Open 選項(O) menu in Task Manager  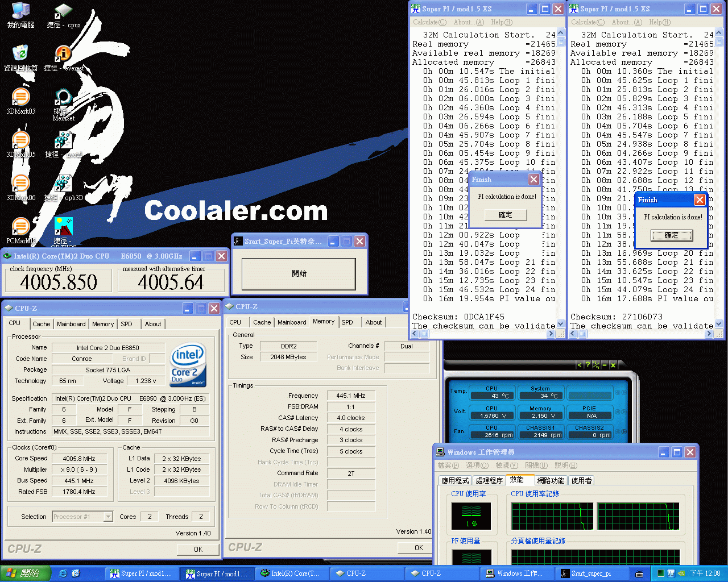[x=477, y=465]
